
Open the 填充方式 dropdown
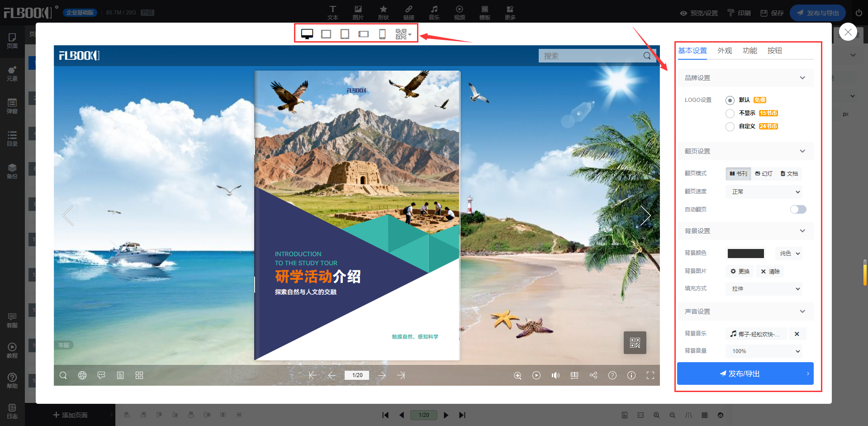(764, 289)
